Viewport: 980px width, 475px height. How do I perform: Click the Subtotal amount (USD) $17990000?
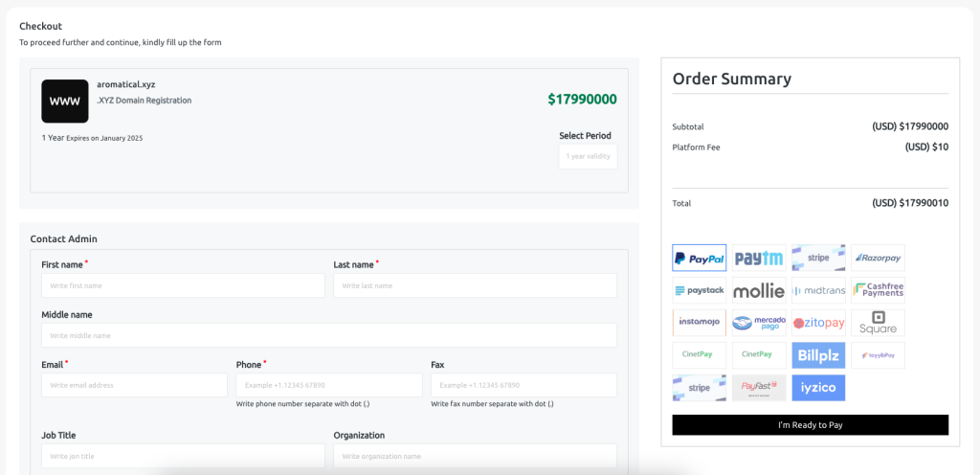(x=910, y=126)
